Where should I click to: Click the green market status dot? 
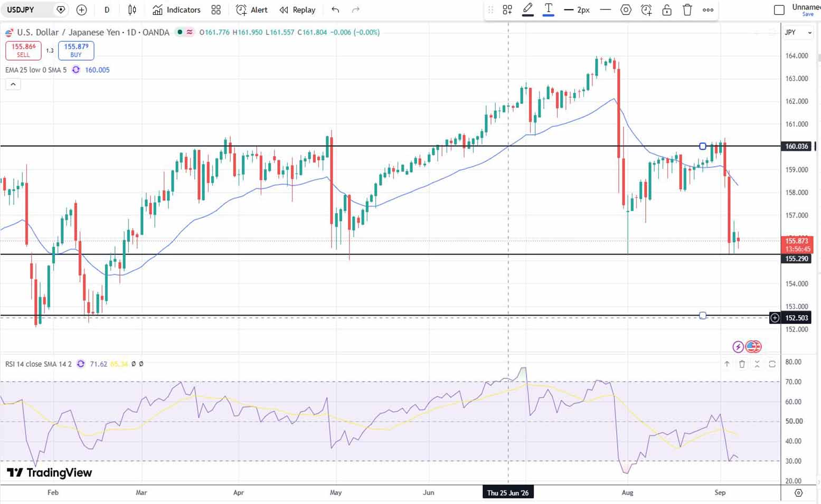(x=180, y=32)
